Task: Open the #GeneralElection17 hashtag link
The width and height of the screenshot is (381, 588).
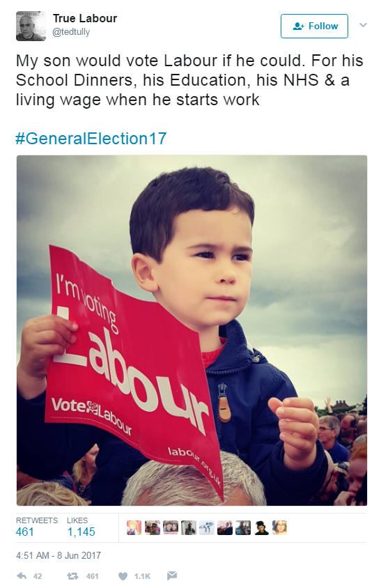Action: tap(91, 139)
